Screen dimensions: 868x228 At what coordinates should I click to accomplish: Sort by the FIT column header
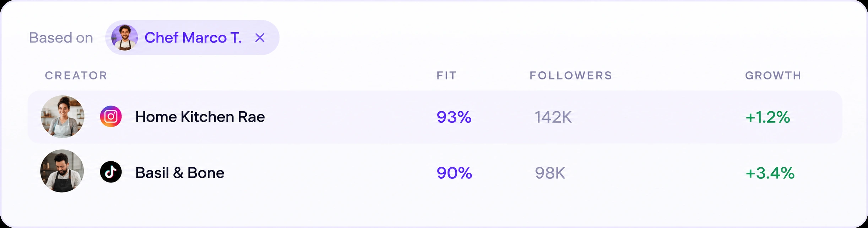pos(446,76)
